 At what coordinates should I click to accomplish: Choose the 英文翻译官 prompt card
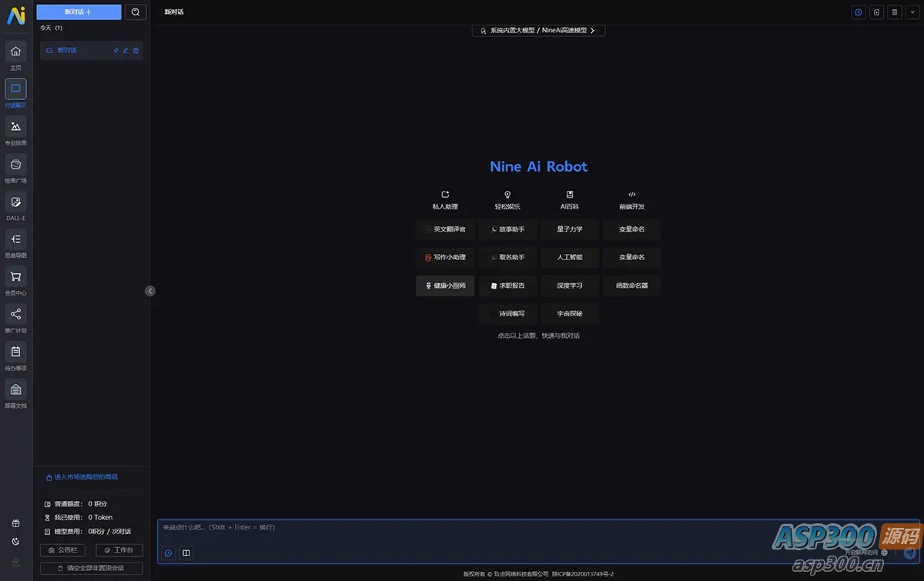[445, 229]
